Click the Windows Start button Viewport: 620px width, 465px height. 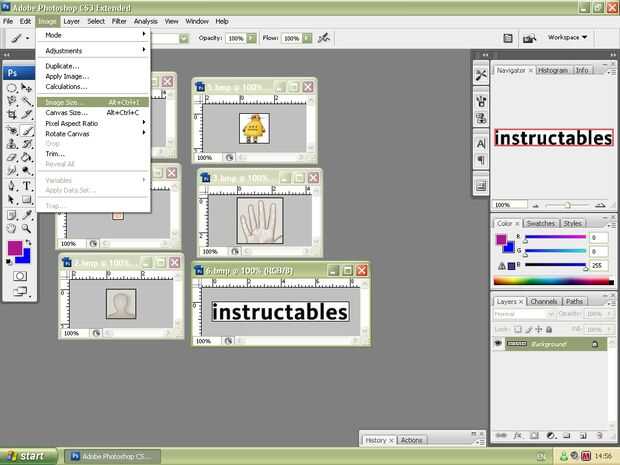(28, 456)
